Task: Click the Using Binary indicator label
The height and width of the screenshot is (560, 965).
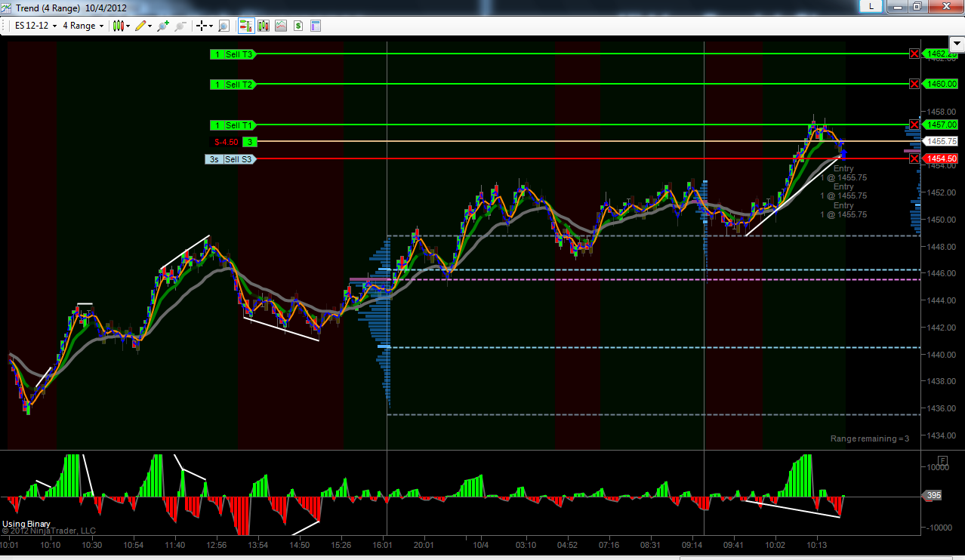Action: pos(25,524)
